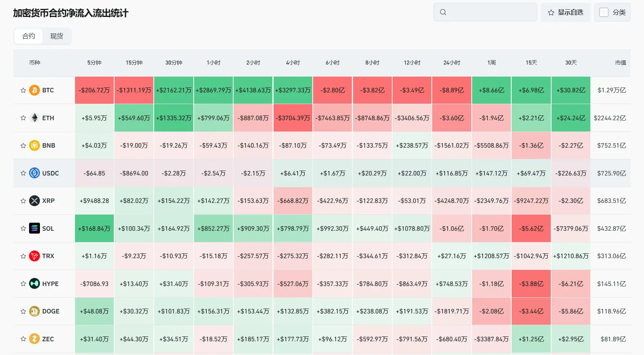
Task: Sort by the 24小时 column header
Action: 452,63
